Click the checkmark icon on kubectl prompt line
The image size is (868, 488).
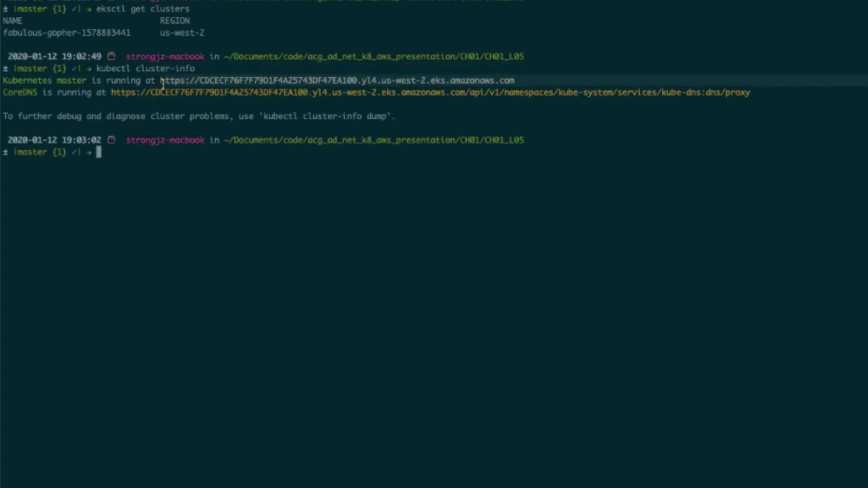coord(75,69)
